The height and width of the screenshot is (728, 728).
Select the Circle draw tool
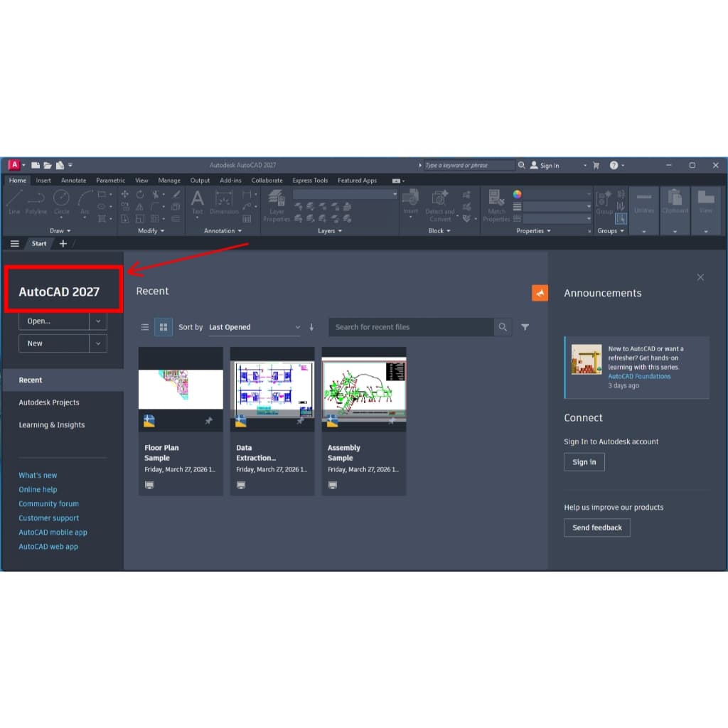[61, 202]
